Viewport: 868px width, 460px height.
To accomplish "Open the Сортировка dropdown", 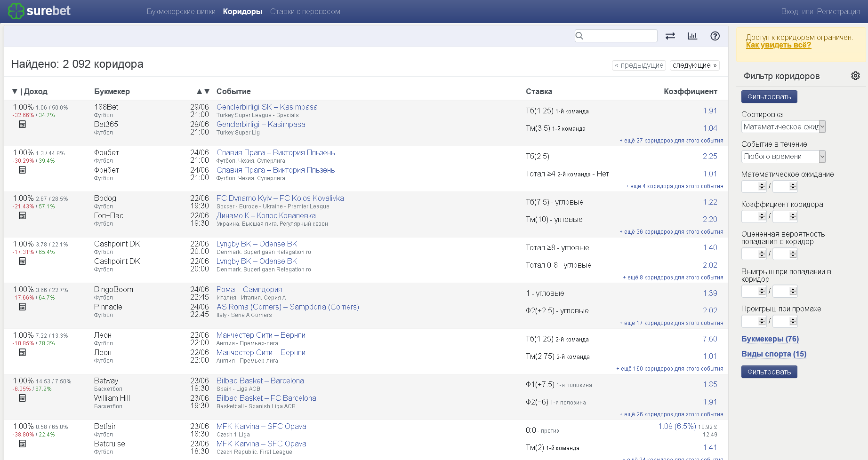I will [783, 127].
